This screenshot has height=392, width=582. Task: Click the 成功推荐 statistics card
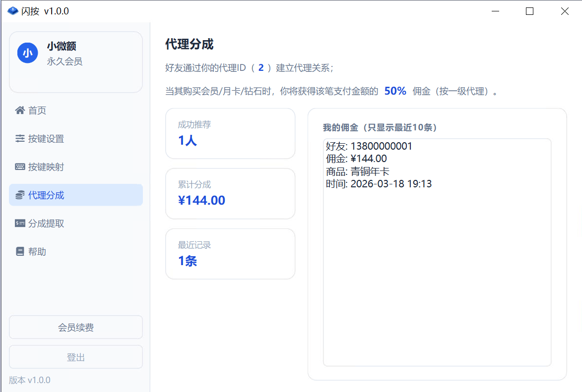(x=230, y=133)
